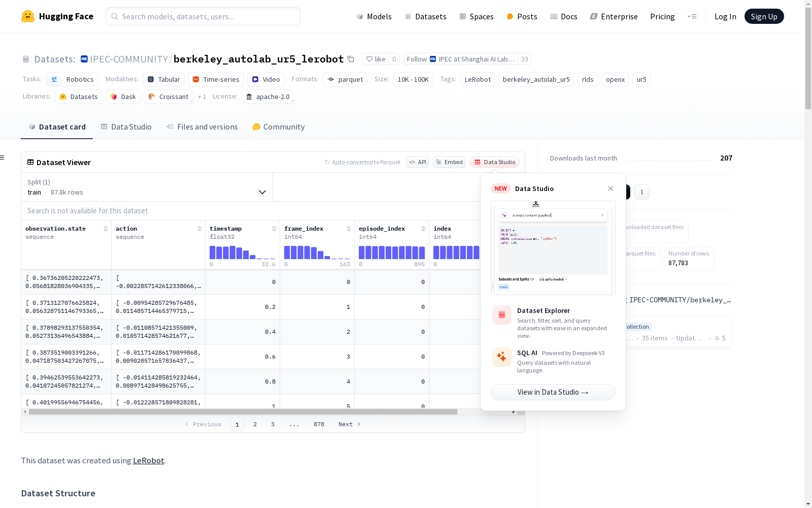The width and height of the screenshot is (812, 508).
Task: Click the ur5 tag
Action: tap(641, 79)
